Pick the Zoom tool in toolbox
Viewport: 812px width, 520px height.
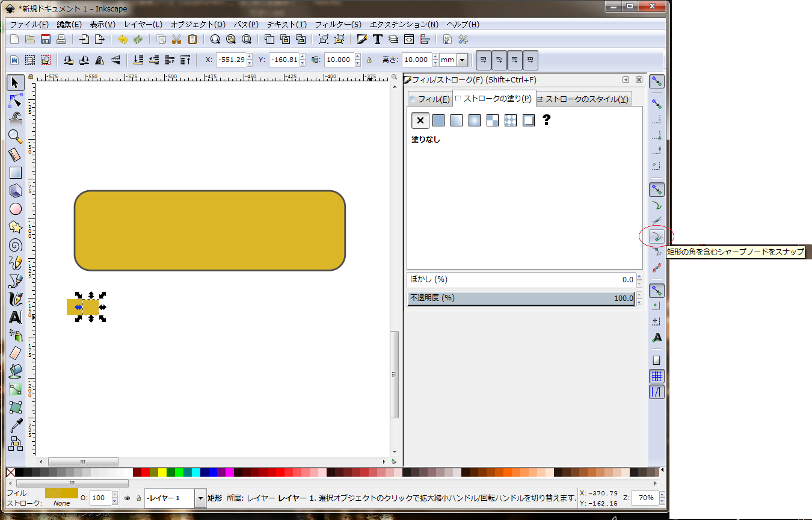tap(16, 137)
